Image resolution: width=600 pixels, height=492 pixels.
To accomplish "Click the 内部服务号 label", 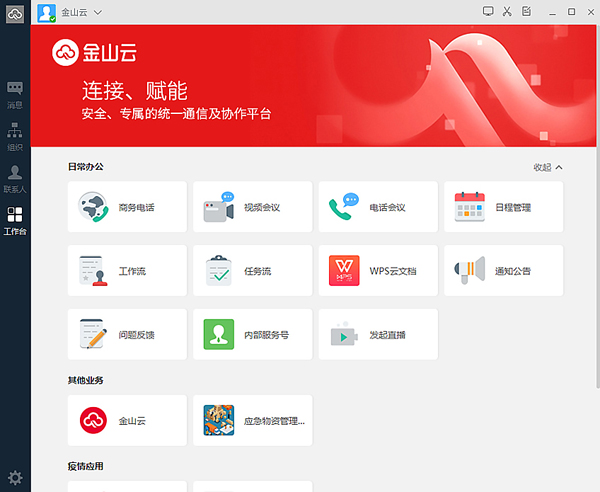I will pyautogui.click(x=266, y=335).
